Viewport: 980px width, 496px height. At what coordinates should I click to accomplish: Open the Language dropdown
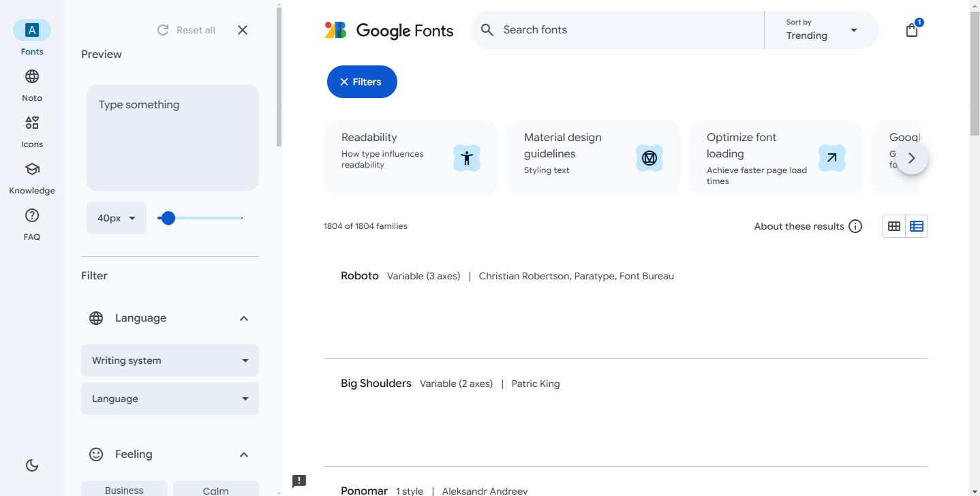pos(170,399)
